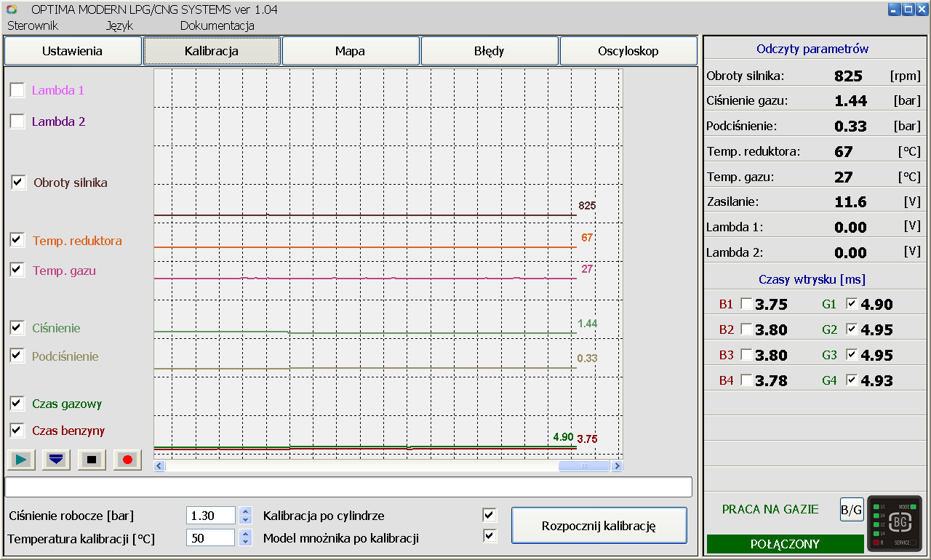Start recording with red circle button

point(127,460)
